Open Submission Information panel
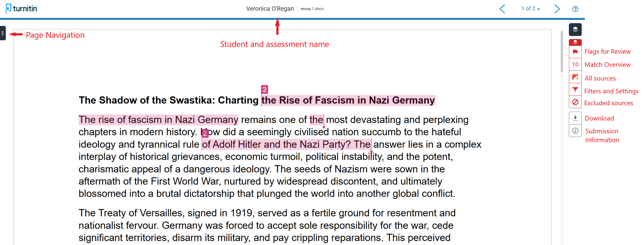This screenshot has height=245, width=644. tap(575, 131)
